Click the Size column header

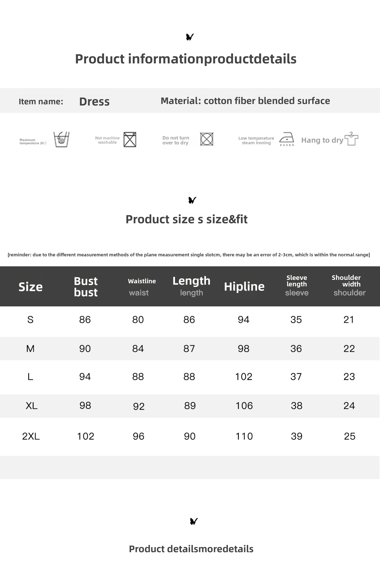[x=31, y=286]
